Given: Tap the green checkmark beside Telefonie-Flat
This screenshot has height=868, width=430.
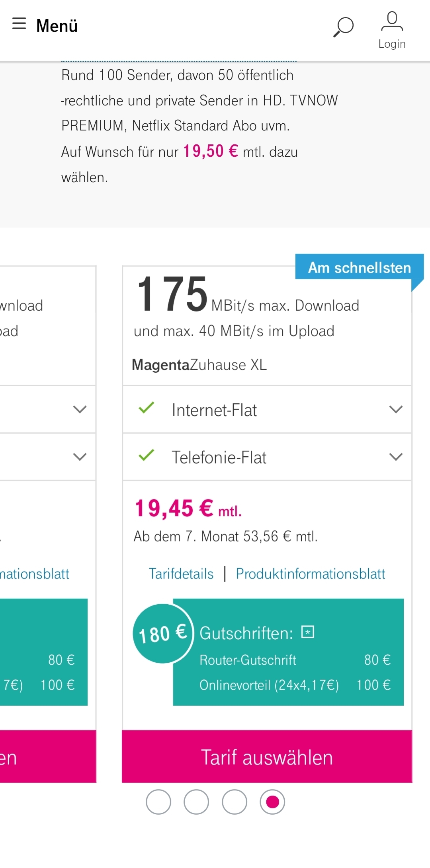Looking at the screenshot, I should click(146, 455).
